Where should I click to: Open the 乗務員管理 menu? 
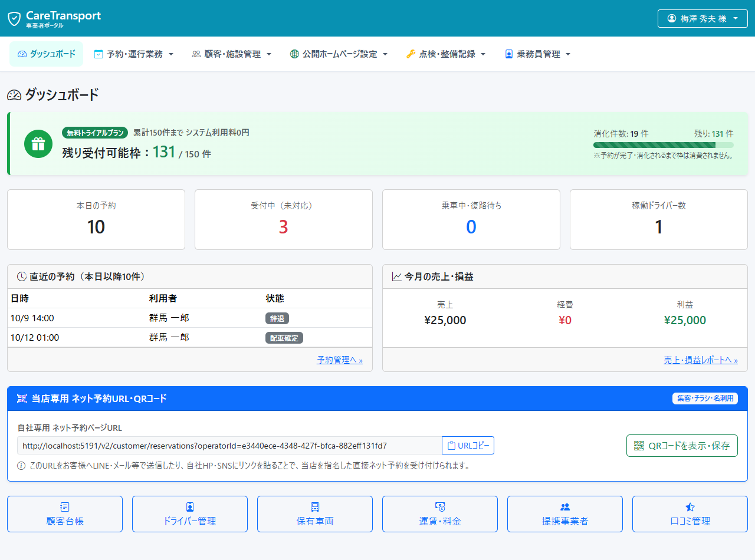(x=537, y=54)
